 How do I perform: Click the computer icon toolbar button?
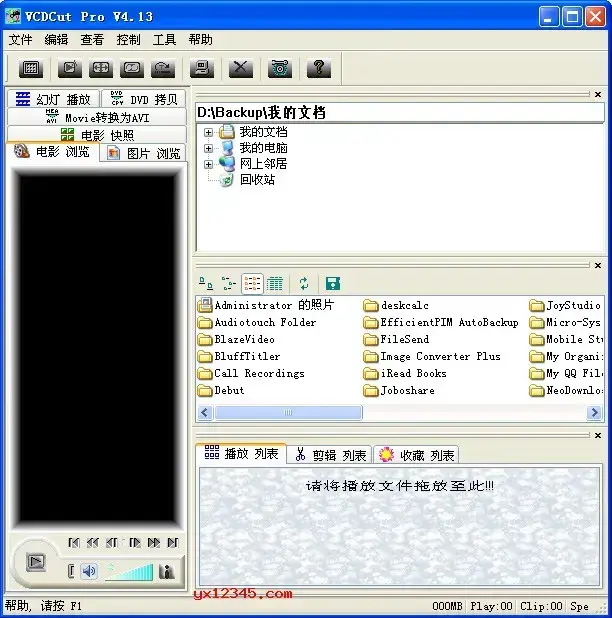coord(202,68)
